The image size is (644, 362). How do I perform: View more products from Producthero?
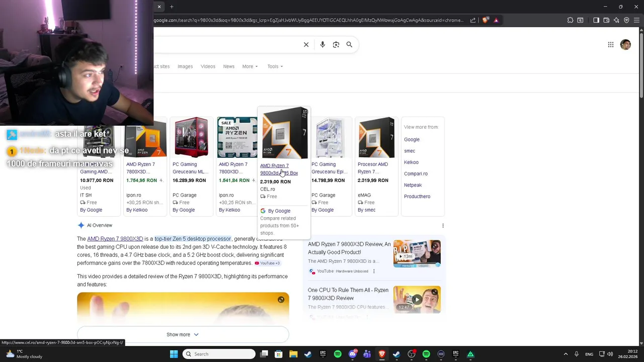[x=417, y=197]
